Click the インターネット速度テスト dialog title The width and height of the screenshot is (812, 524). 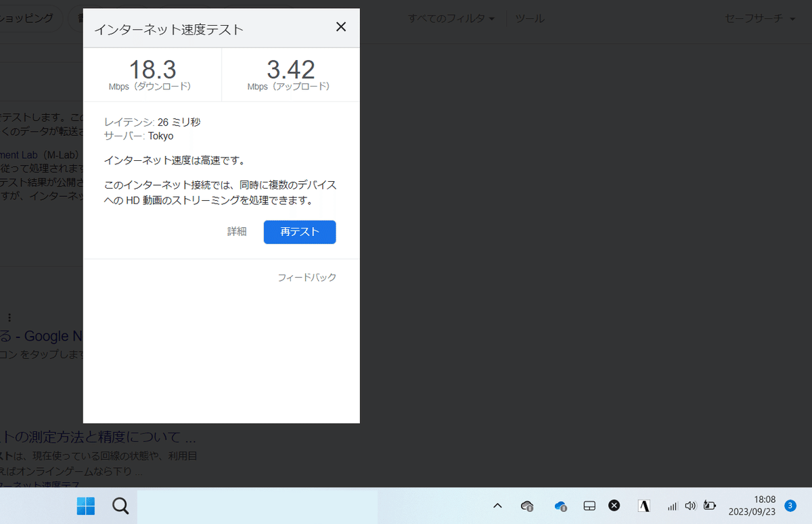168,29
